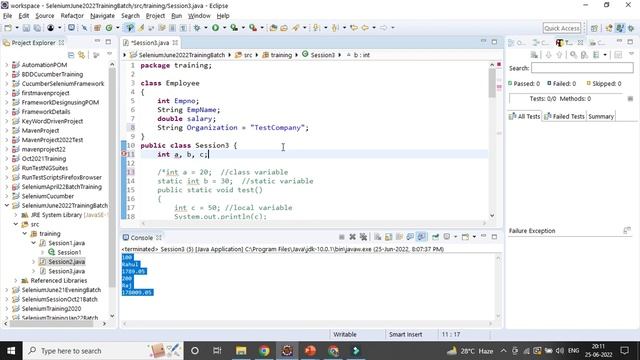Toggle Show Console When Standard Error Changes
This screenshot has height=360, width=640.
(x=421, y=237)
